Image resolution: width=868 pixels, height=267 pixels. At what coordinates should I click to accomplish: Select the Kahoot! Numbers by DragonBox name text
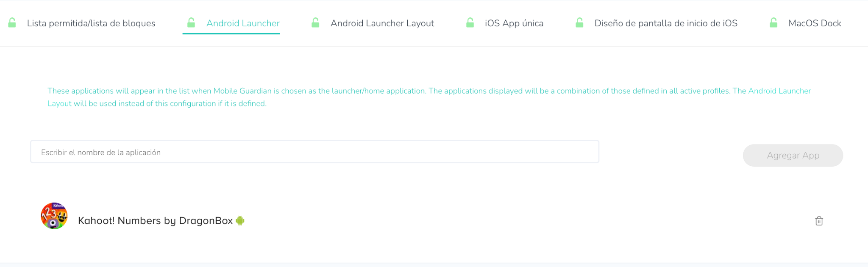pyautogui.click(x=155, y=221)
